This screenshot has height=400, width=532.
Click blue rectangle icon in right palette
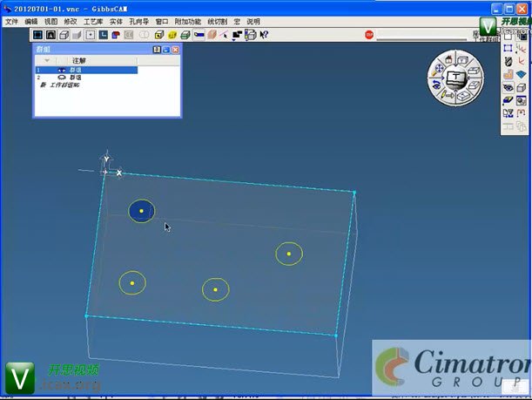(508, 48)
